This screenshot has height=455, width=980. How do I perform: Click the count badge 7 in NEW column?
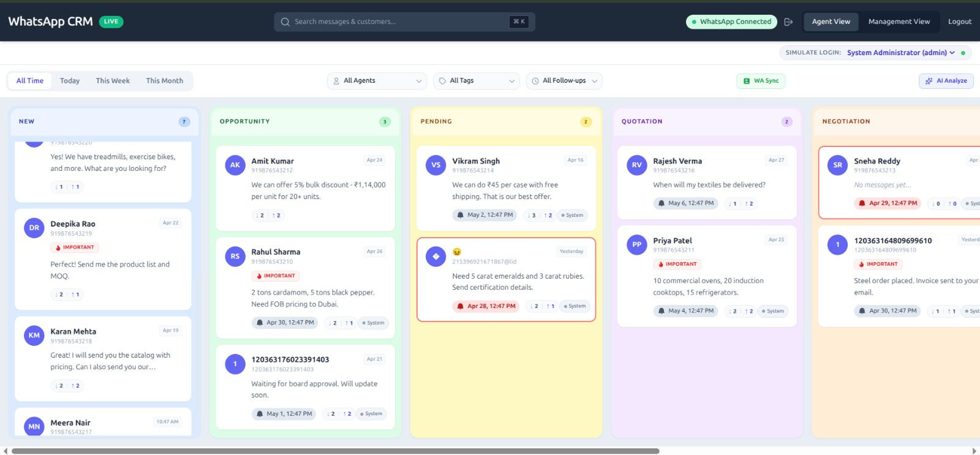pos(184,122)
